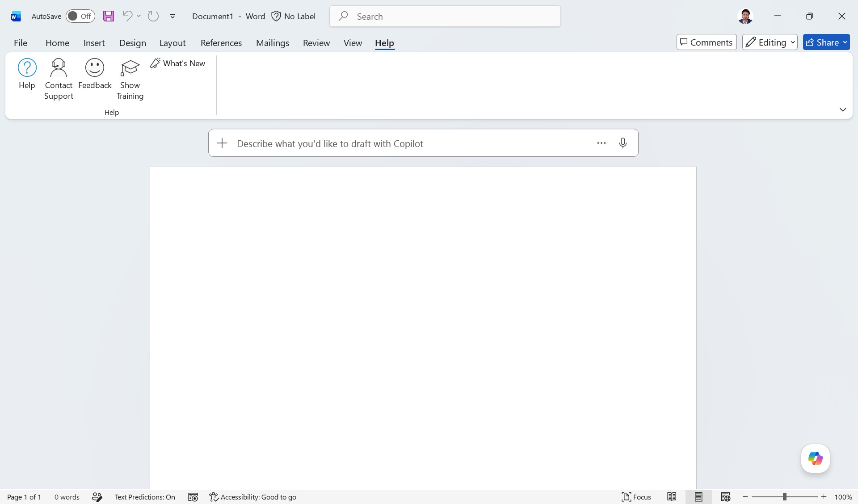
Task: Switch to the Mailings tab
Action: pyautogui.click(x=273, y=42)
